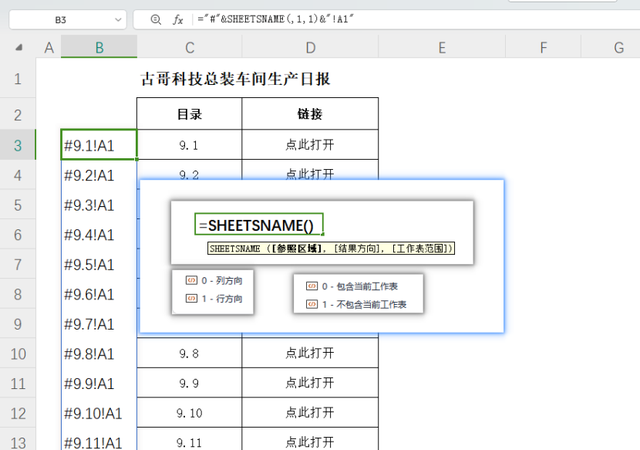This screenshot has width=640, height=450.
Task: Open 点此打开 link in row 10
Action: (x=310, y=353)
